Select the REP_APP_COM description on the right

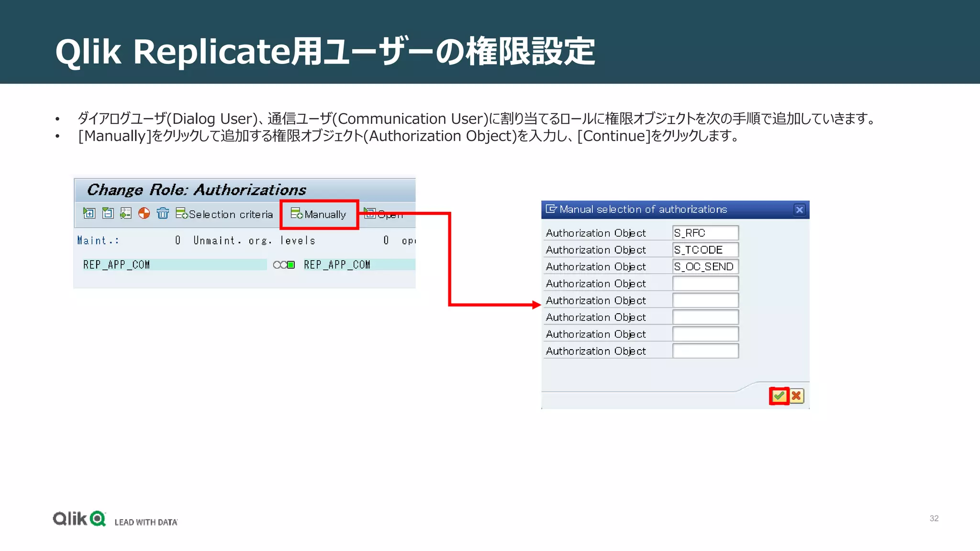pyautogui.click(x=359, y=264)
